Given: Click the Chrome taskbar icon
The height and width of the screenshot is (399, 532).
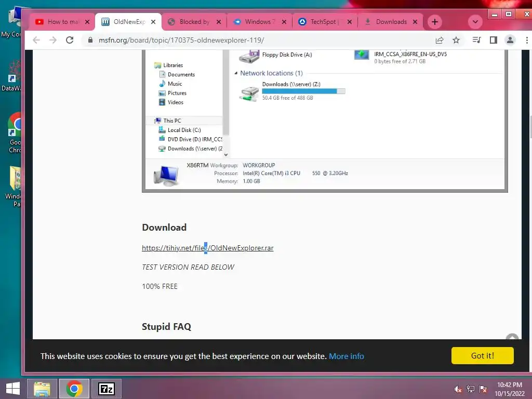Looking at the screenshot, I should click(x=74, y=389).
